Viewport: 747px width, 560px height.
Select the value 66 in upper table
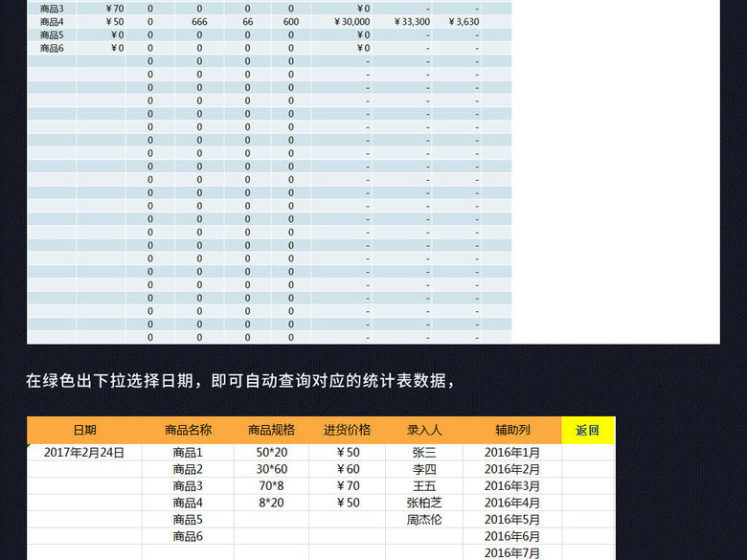coord(247,22)
